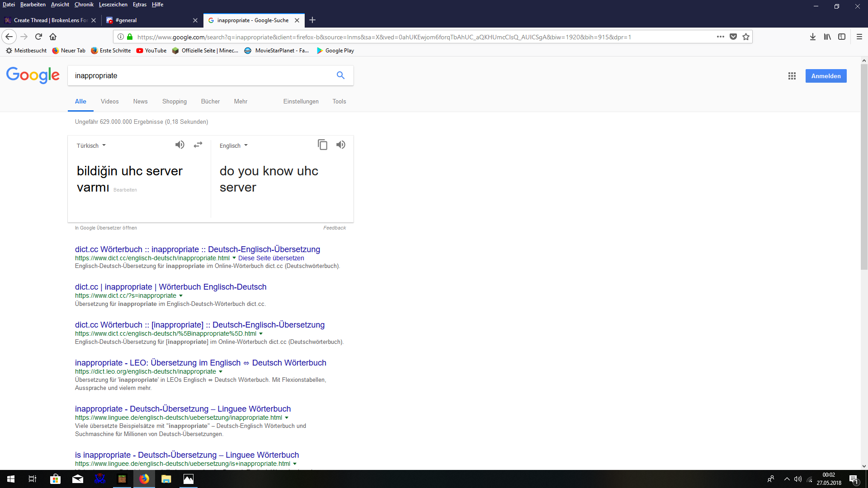
Task: Open a new browser tab
Action: [312, 20]
